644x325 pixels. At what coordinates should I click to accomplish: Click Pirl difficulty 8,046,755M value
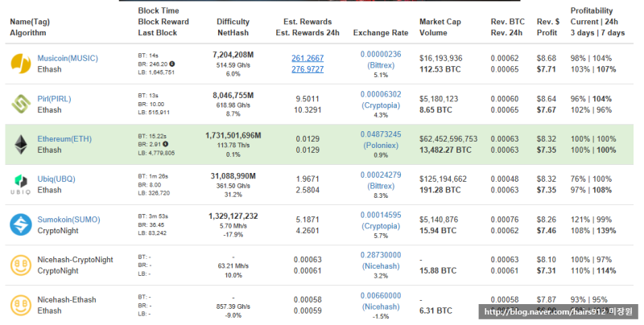point(233,95)
